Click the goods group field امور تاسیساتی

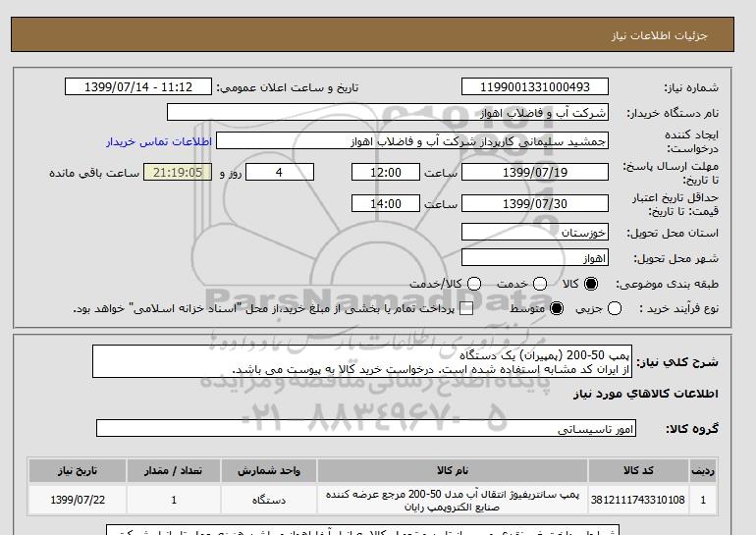(x=366, y=428)
